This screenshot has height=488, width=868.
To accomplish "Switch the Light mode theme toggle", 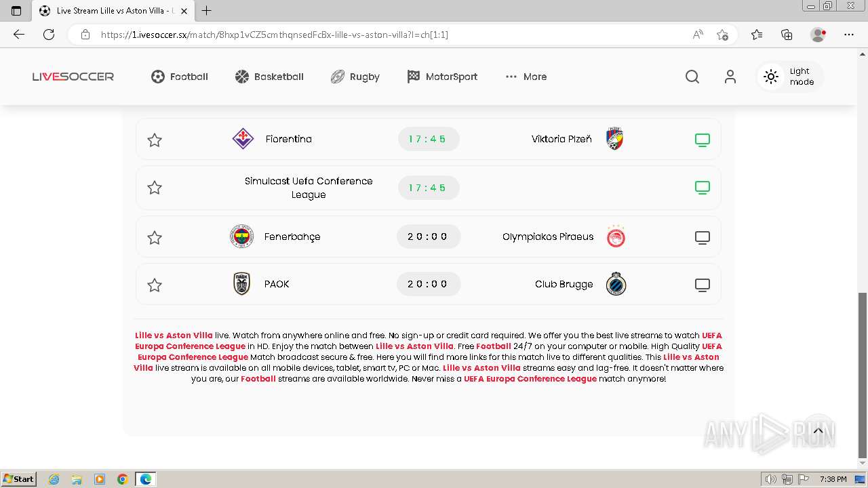I will click(x=790, y=77).
